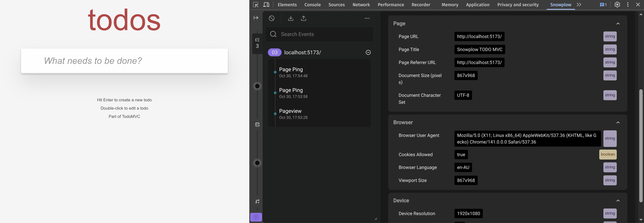Screen dimensions: 644x223
Task: Open the database icon in the sidebar
Action: tap(257, 124)
